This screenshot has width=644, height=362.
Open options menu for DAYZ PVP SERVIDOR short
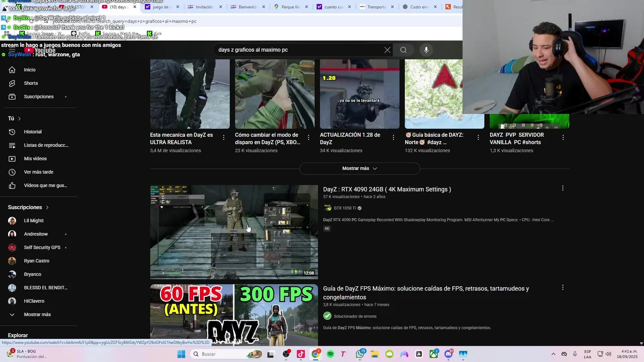[x=563, y=137]
